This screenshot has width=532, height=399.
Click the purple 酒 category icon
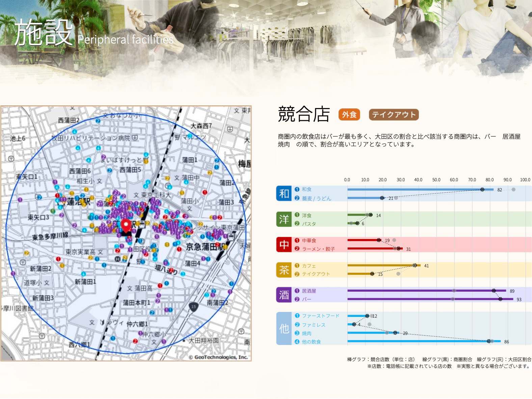(284, 295)
